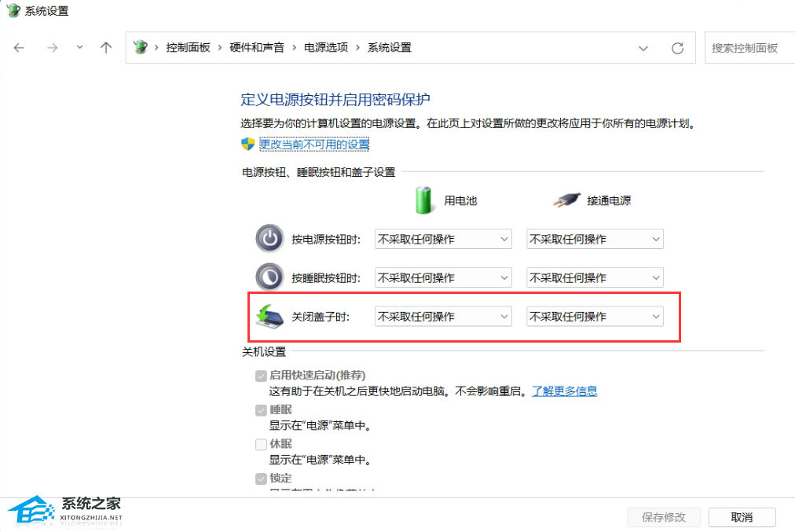Open 控制面板 breadcrumb

pyautogui.click(x=188, y=48)
